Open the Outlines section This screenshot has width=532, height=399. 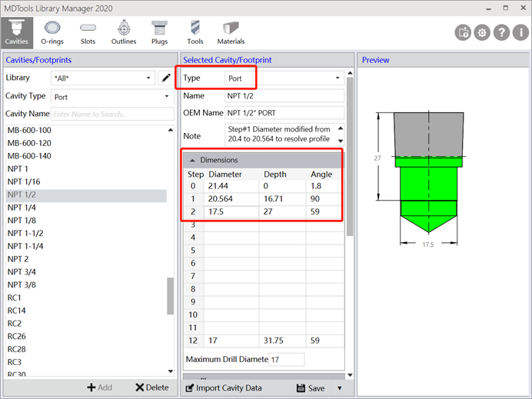[124, 32]
